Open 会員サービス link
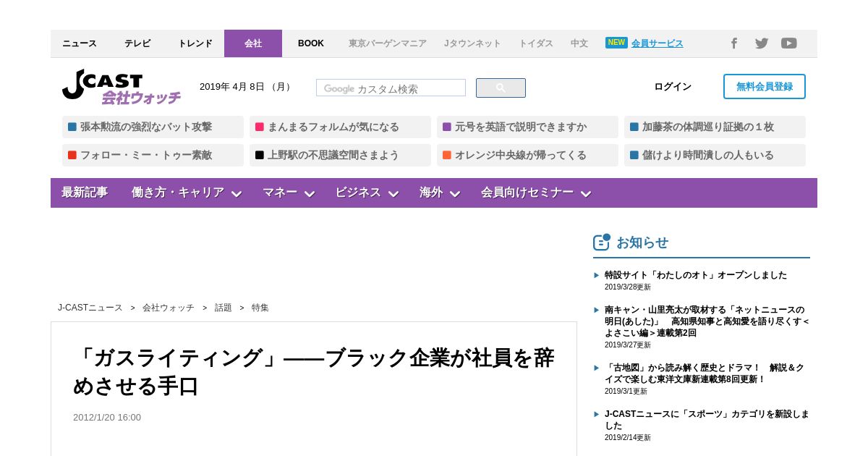The width and height of the screenshot is (868, 456). point(657,43)
